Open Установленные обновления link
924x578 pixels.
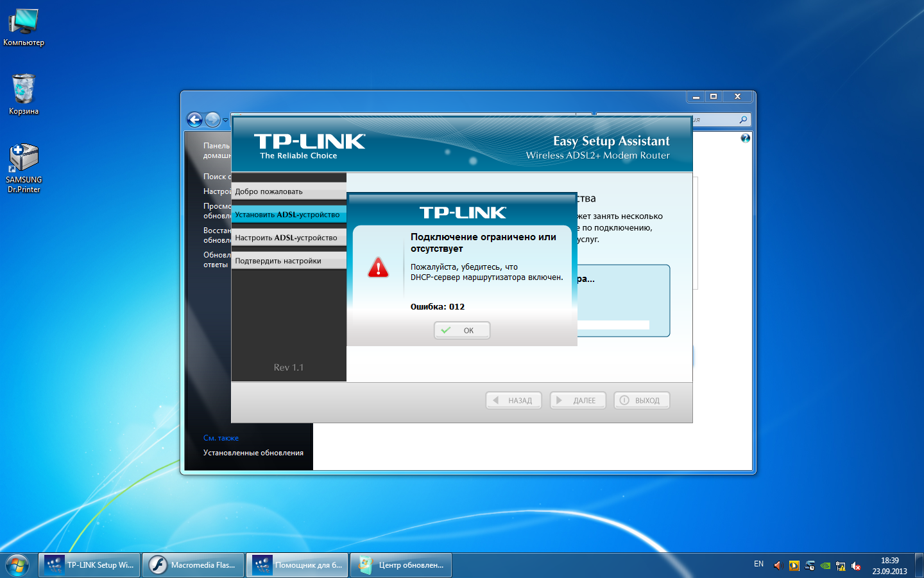coord(253,453)
